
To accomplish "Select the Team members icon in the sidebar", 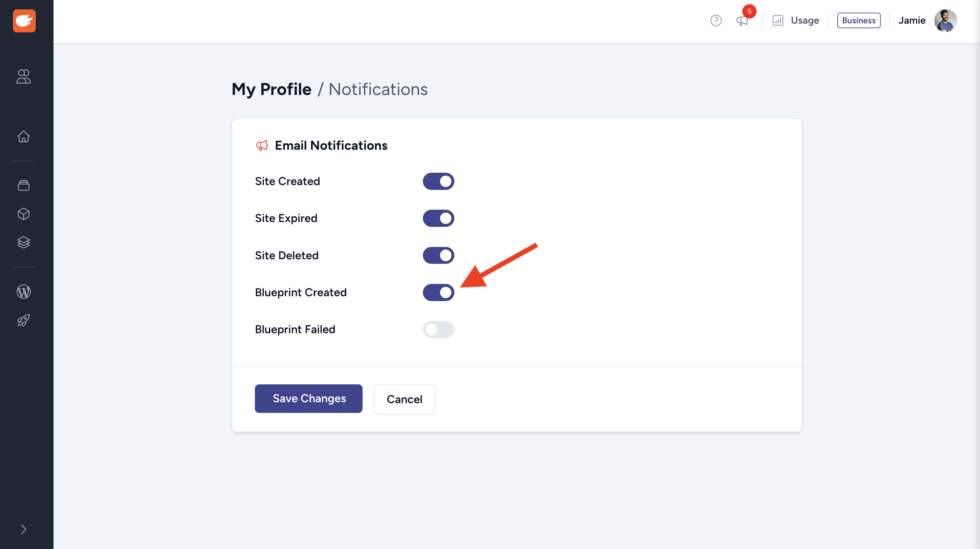I will pos(24,77).
